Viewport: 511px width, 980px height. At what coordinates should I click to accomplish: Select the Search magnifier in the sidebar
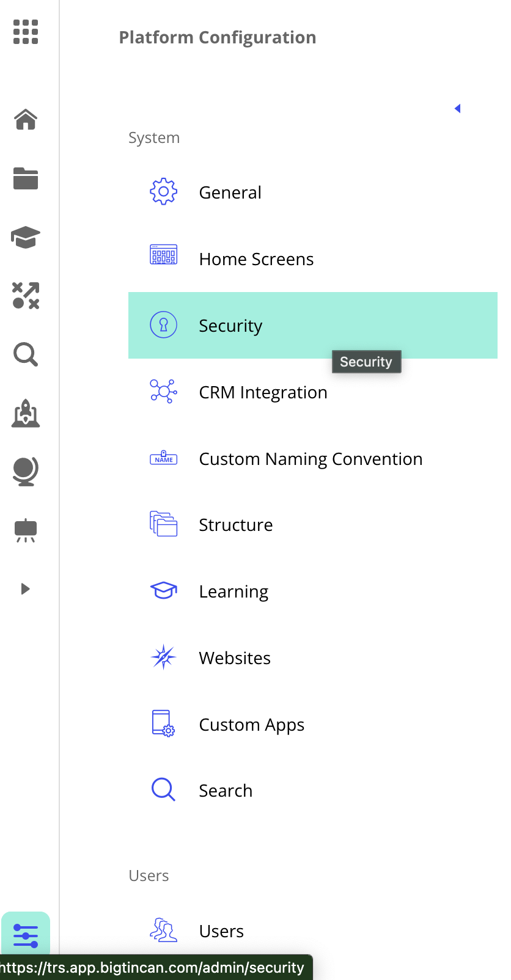[25, 354]
